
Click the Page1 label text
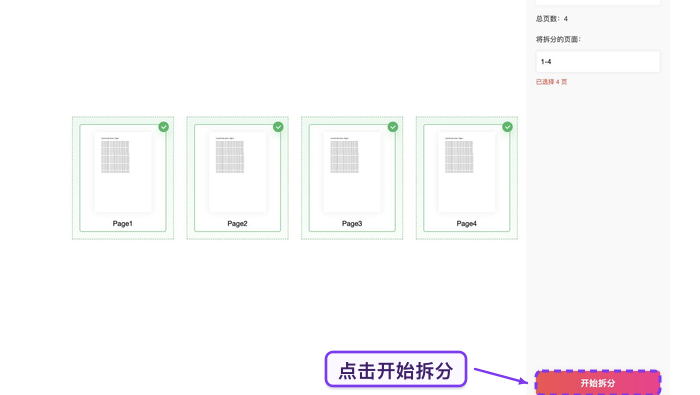[x=123, y=224]
